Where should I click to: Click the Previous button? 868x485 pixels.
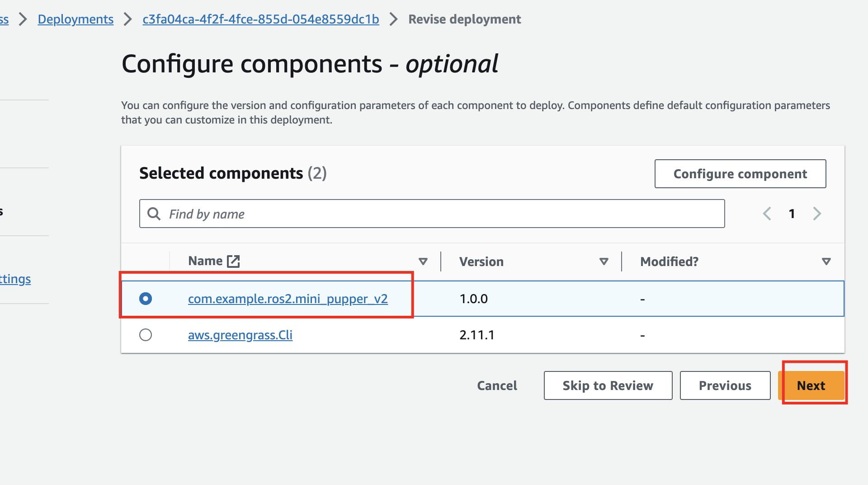pos(725,385)
